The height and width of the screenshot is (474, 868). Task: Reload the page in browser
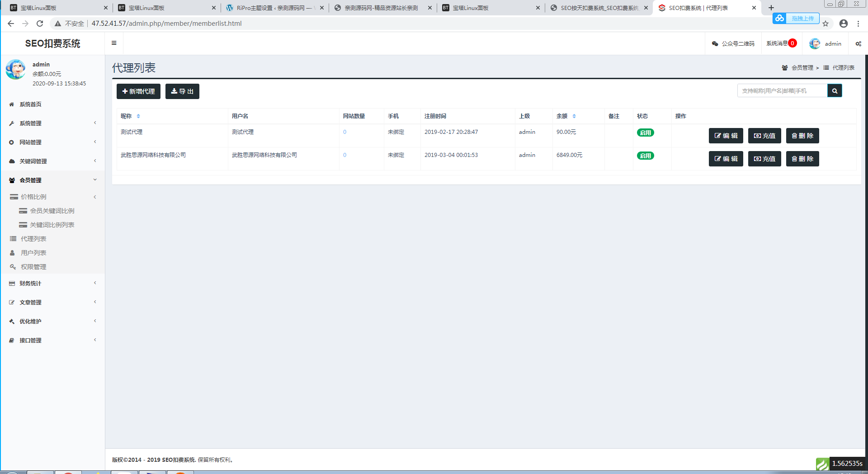coord(40,24)
